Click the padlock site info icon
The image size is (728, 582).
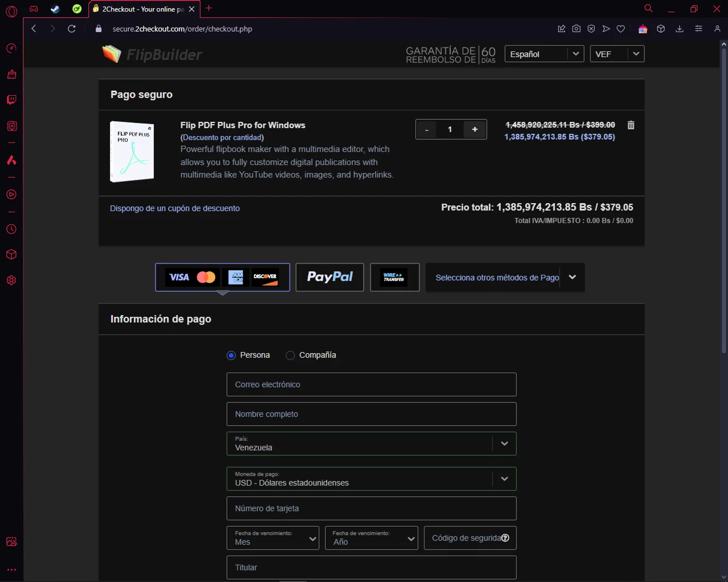[99, 29]
